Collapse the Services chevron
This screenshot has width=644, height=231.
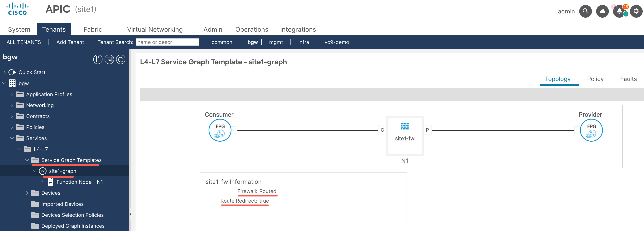tap(12, 138)
